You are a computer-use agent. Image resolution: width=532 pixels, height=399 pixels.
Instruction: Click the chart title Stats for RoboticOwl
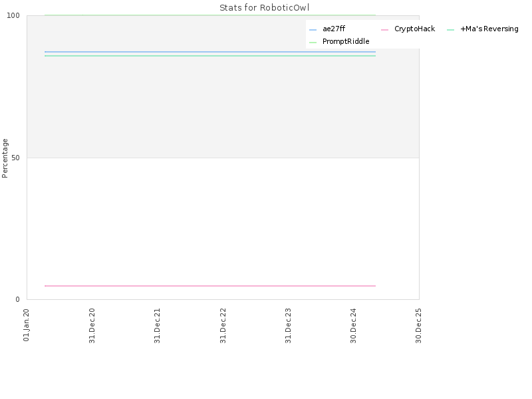pos(264,7)
